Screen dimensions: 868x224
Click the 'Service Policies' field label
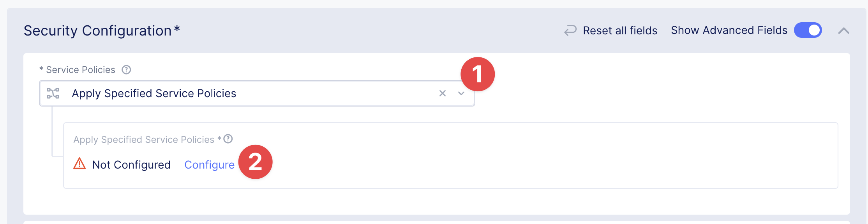[x=81, y=70]
